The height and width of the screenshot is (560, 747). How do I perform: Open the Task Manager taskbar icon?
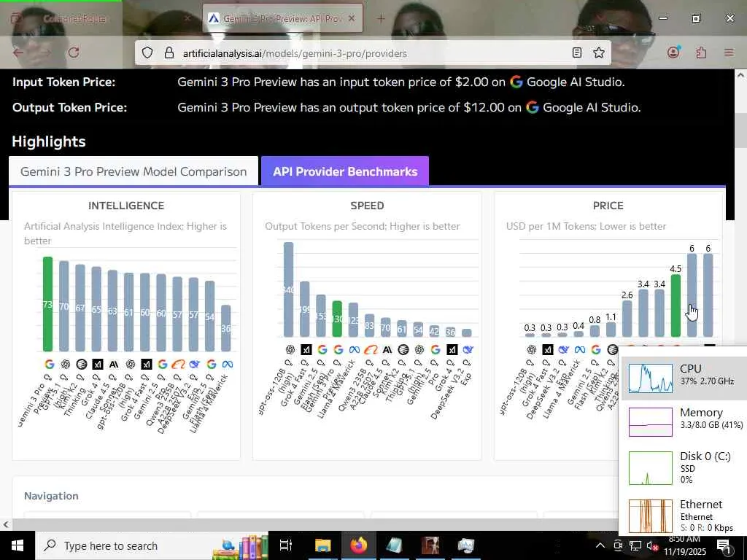point(465,545)
